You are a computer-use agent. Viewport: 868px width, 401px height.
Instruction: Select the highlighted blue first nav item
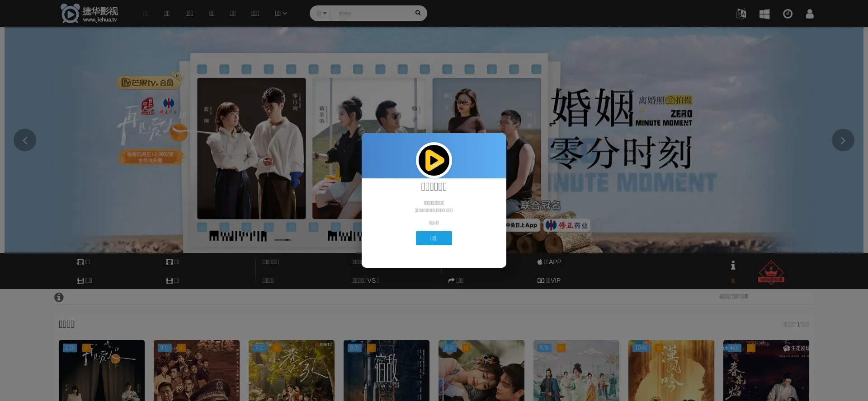(146, 13)
